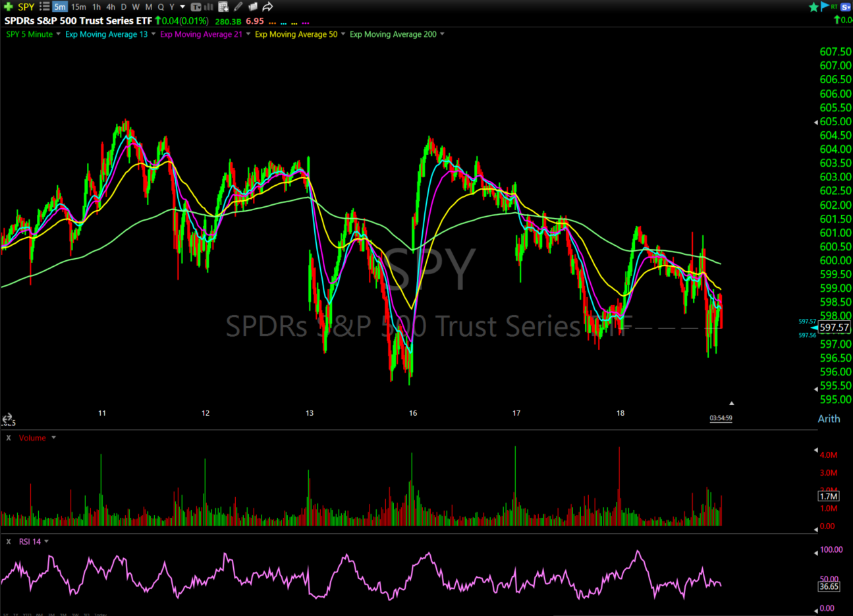
Task: Click the 280.3B market cap value
Action: pyautogui.click(x=228, y=21)
